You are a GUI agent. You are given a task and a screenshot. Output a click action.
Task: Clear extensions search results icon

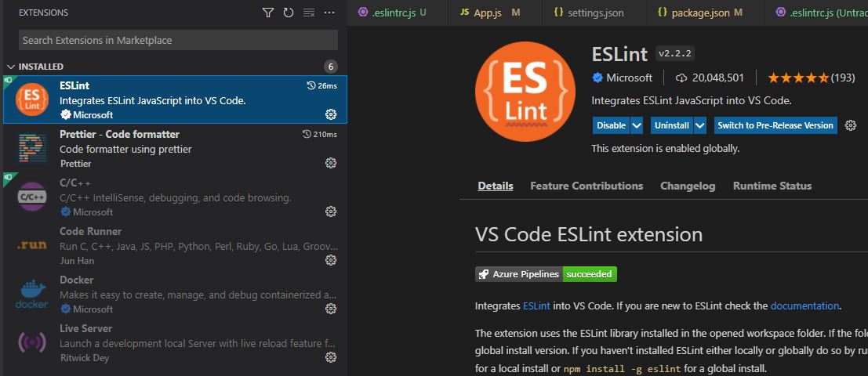pos(309,13)
